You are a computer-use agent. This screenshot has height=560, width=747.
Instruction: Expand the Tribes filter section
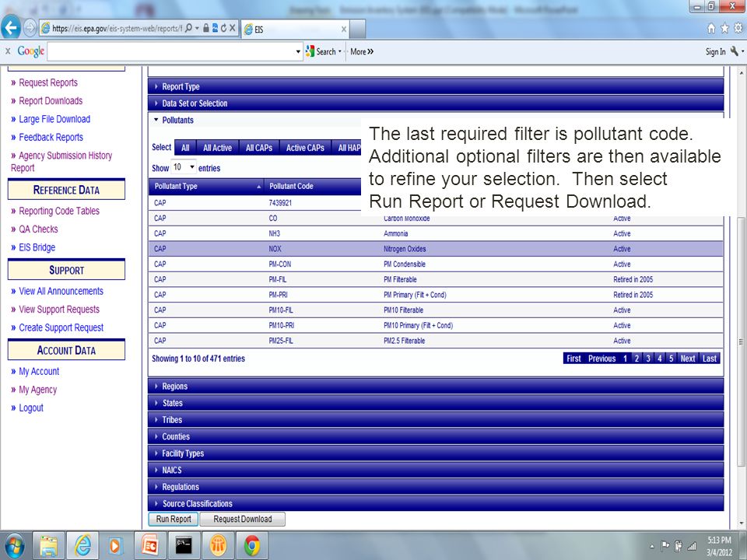pos(436,419)
